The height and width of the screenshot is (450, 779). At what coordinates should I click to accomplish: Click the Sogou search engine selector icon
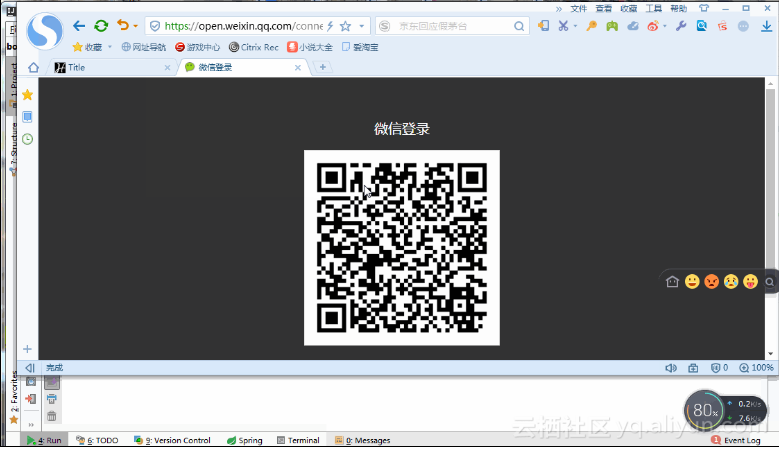click(385, 26)
